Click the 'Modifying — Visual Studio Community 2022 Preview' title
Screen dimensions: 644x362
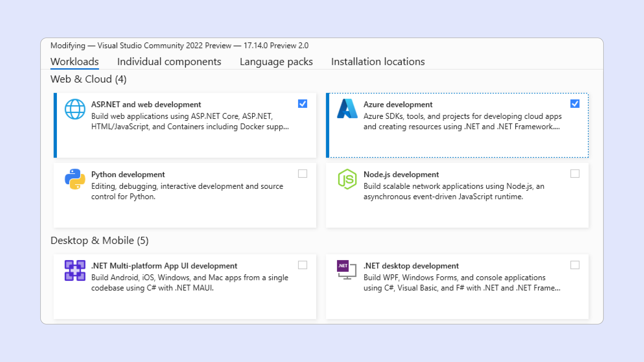(141, 46)
